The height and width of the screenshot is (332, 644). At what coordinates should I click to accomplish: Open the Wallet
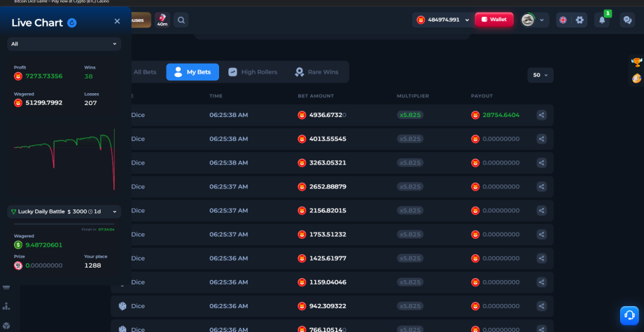[x=494, y=20]
